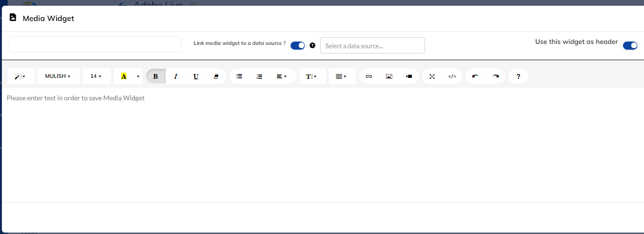This screenshot has height=234, width=644.
Task: Insert an ordered numbered list
Action: click(x=260, y=76)
